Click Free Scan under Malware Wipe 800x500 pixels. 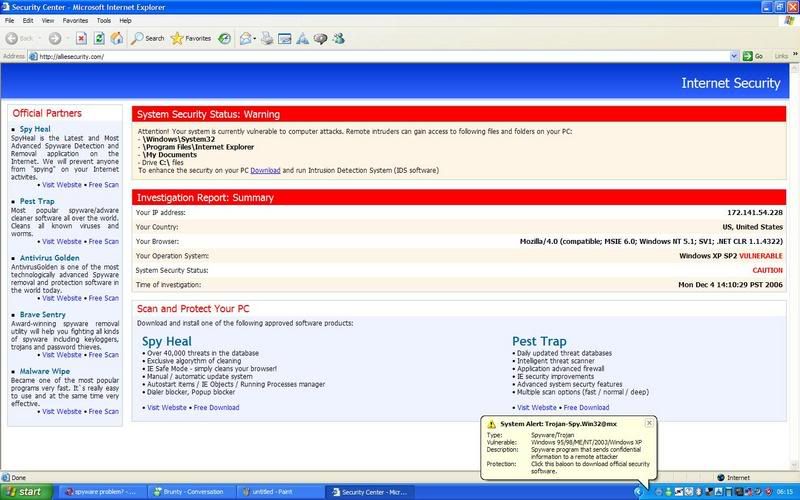[x=104, y=411]
